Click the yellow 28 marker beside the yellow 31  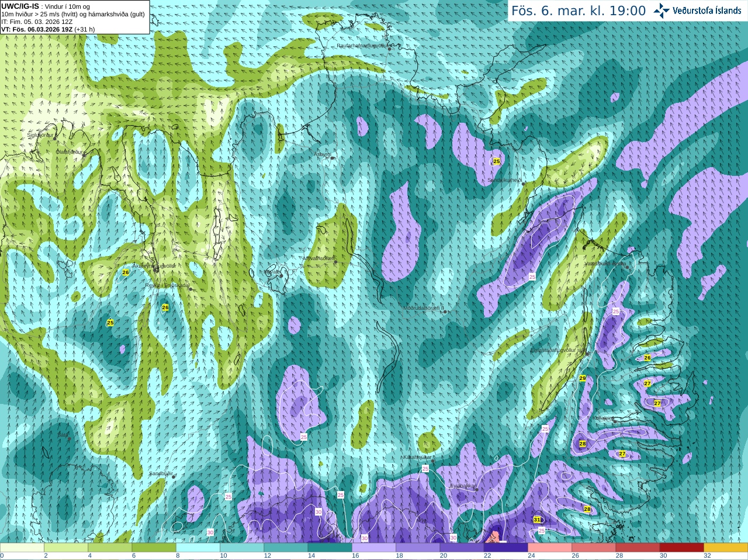587,509
